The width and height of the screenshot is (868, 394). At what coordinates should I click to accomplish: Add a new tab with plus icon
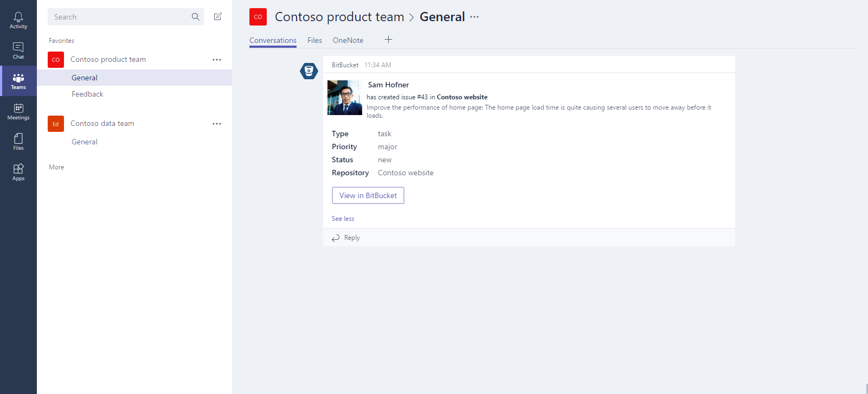coord(388,40)
